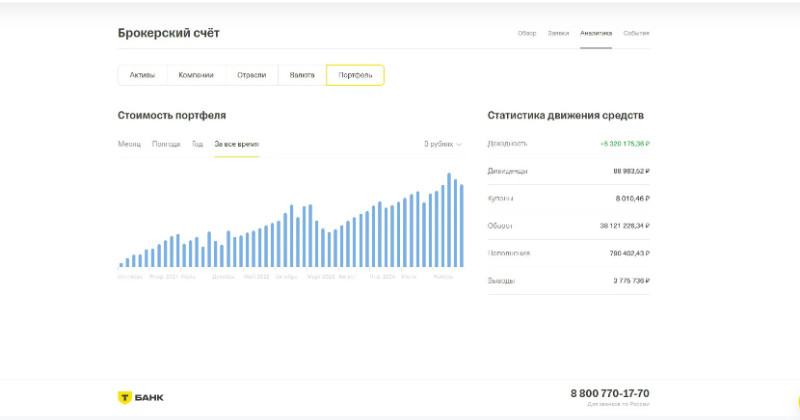
Task: Select the Полгода time period
Action: (x=166, y=144)
